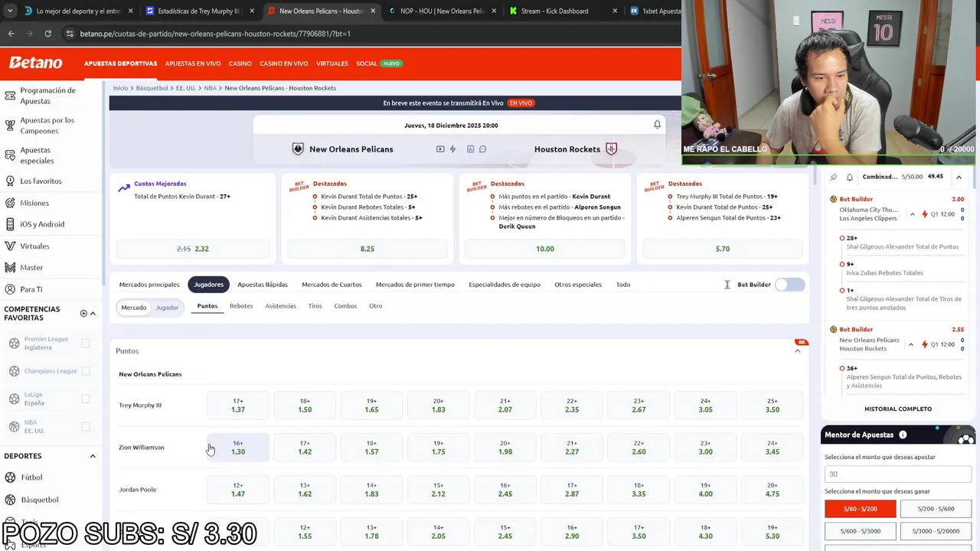Switch to the Mercado view toggle

[x=133, y=308]
